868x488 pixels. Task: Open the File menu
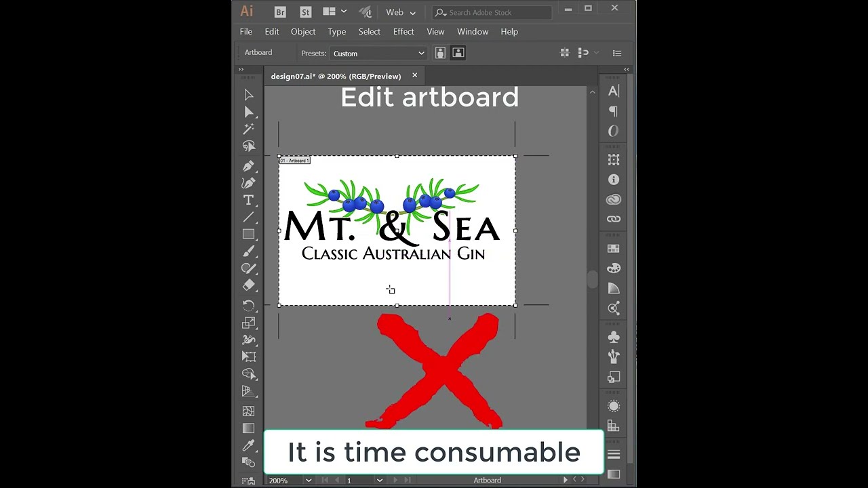(x=246, y=32)
